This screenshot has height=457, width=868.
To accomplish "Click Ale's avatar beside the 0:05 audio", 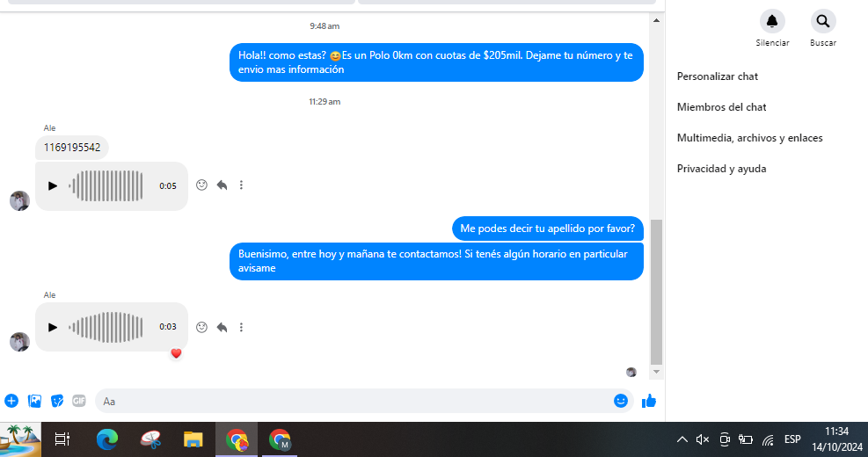I will click(20, 201).
